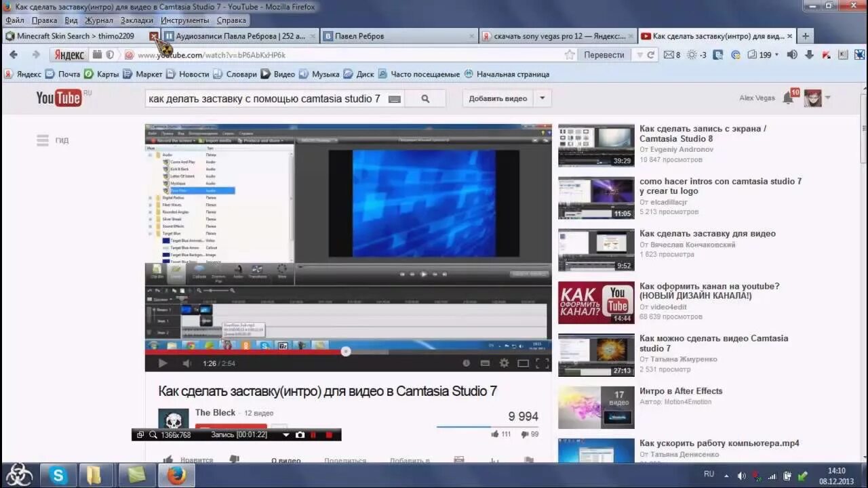
Task: Click the Firefox taskbar icon
Action: 176,476
